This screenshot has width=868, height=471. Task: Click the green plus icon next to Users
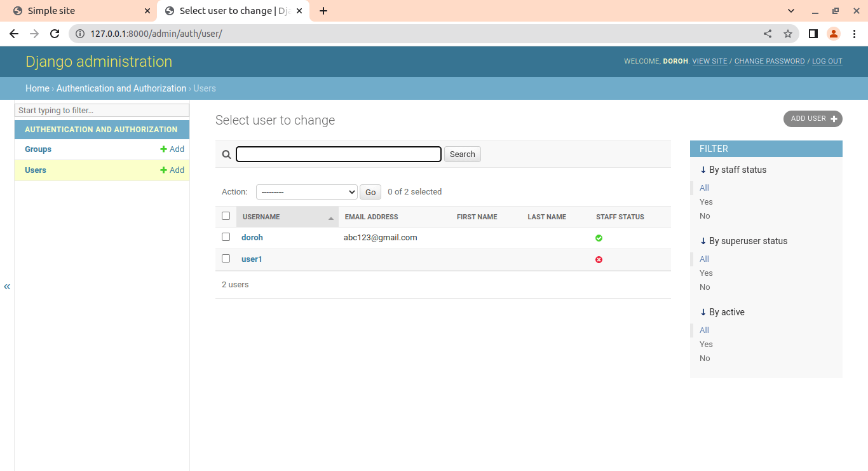tap(163, 170)
